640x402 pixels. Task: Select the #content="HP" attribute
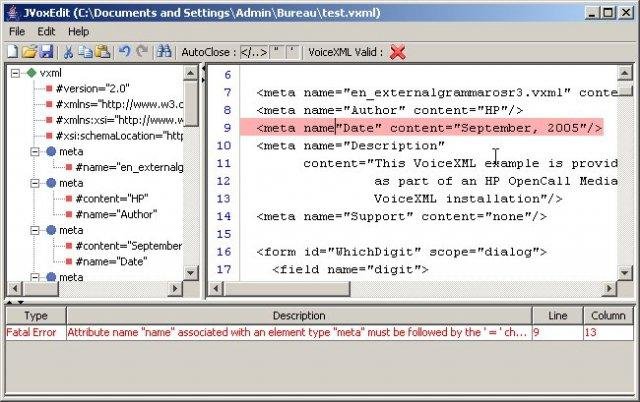click(112, 199)
